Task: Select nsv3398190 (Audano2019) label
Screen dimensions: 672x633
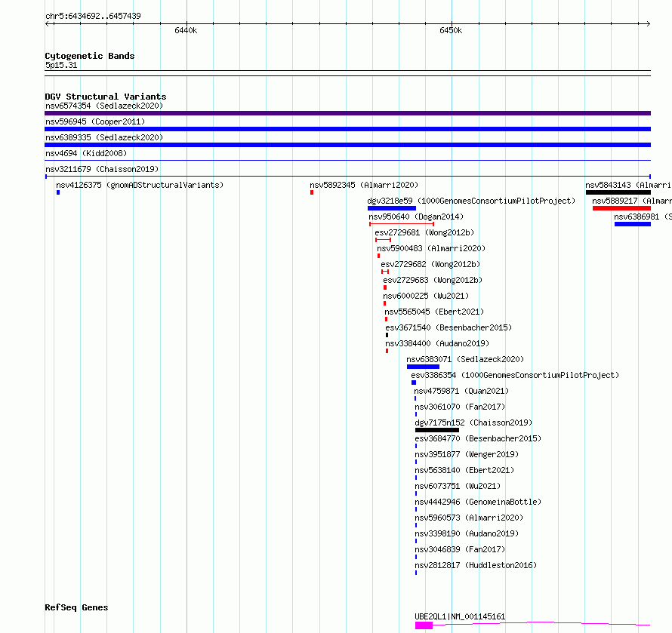Action: 467,533
